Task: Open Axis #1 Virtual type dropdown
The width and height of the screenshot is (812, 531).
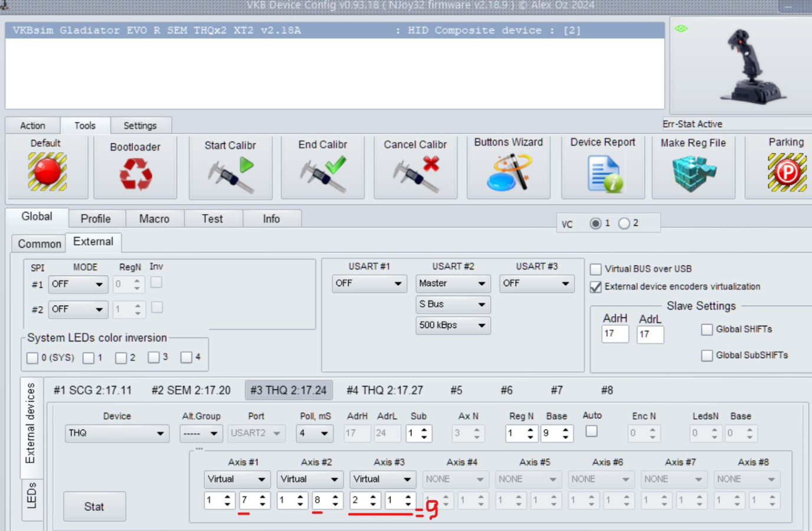Action: (x=237, y=479)
